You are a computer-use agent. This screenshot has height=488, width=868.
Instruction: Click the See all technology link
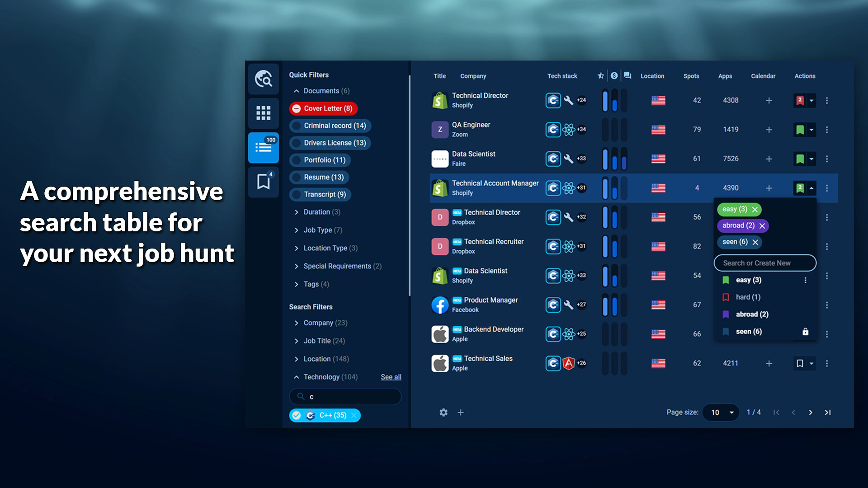pyautogui.click(x=391, y=377)
